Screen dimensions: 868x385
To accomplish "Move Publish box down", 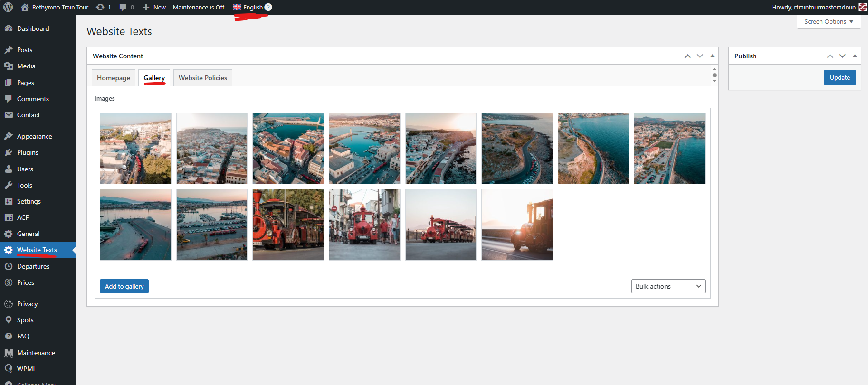I will (x=842, y=56).
